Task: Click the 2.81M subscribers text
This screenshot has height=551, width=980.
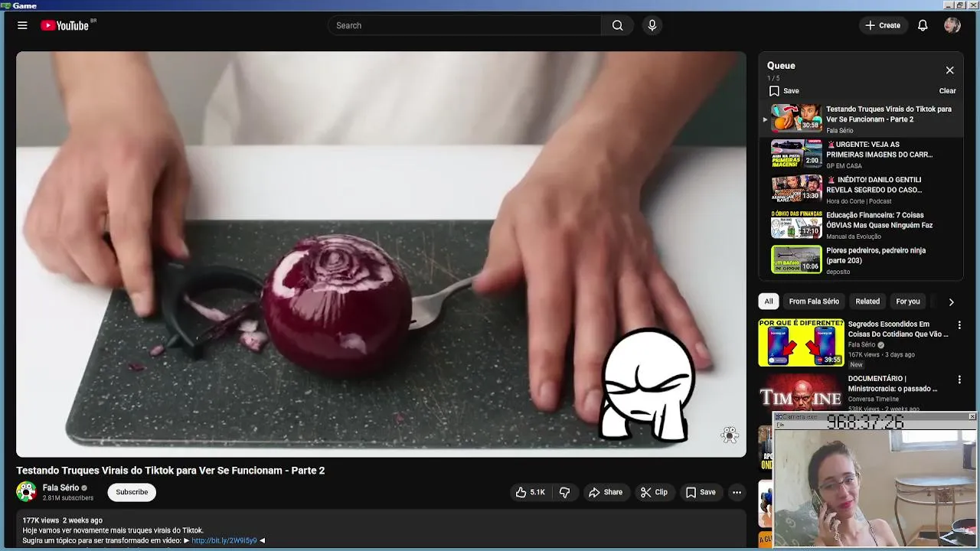Action: 68,498
